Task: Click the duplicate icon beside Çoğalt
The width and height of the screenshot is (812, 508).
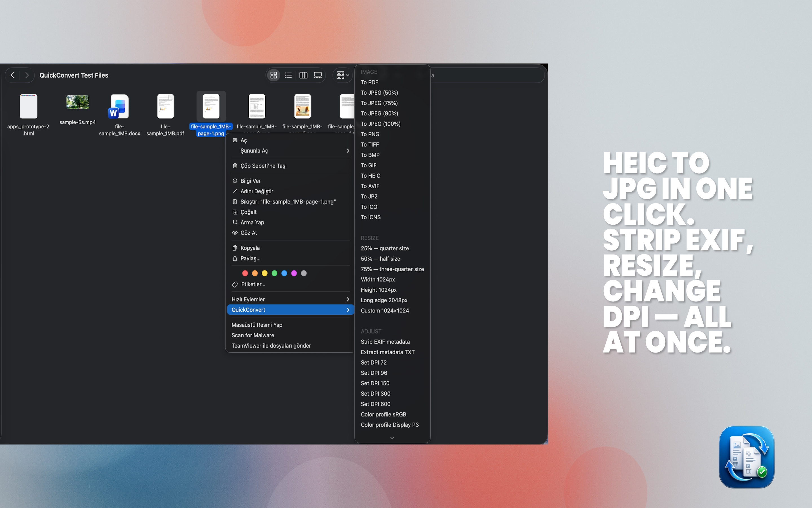Action: coord(235,212)
